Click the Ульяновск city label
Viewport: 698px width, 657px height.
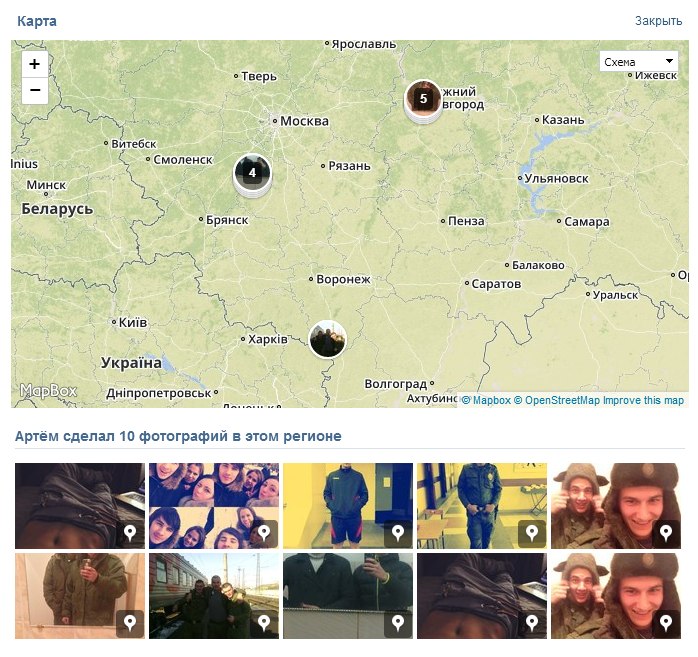point(556,178)
